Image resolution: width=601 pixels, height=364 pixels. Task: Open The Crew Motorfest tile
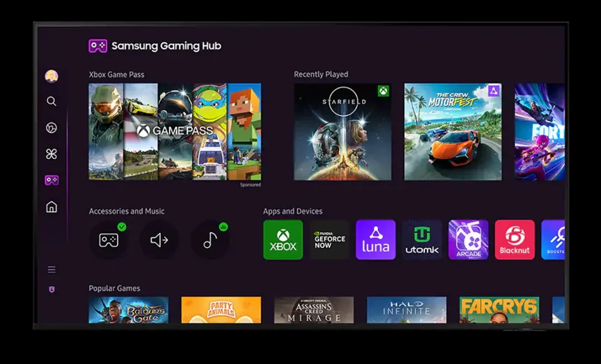[453, 132]
